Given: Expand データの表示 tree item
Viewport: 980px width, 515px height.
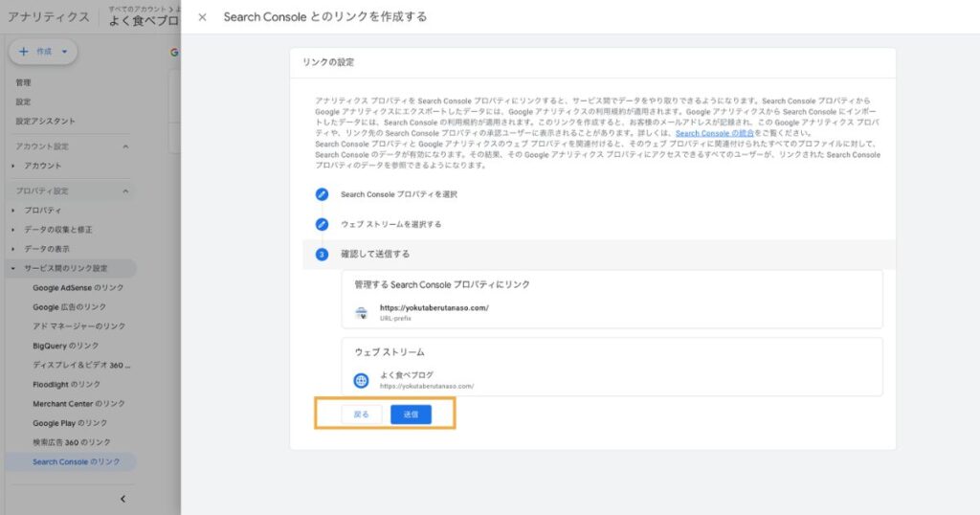Looking at the screenshot, I should (47, 249).
